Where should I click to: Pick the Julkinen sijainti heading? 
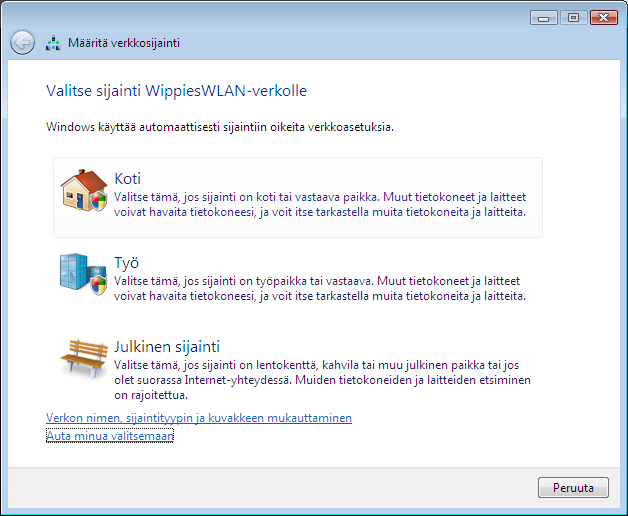tap(167, 347)
